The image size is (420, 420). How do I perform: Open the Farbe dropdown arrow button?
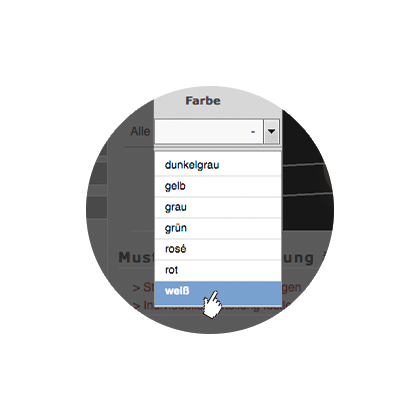271,131
